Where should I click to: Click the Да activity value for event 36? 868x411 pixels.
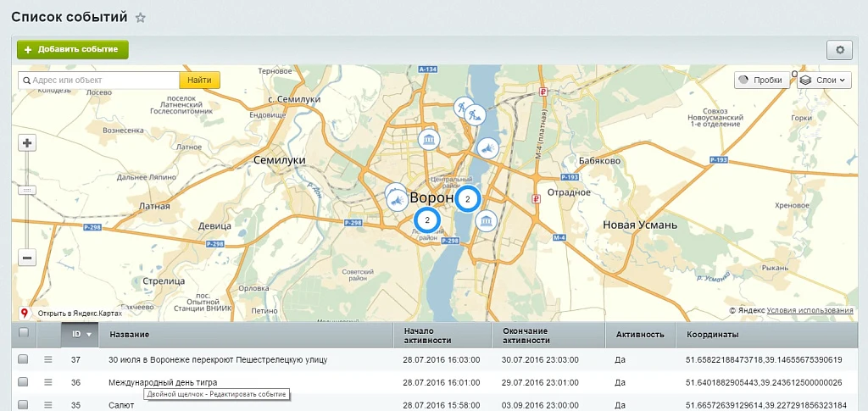click(620, 382)
